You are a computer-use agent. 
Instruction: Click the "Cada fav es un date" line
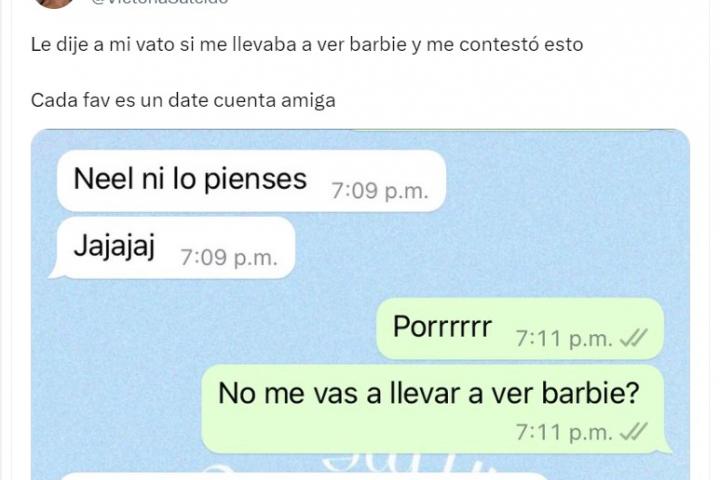183,100
